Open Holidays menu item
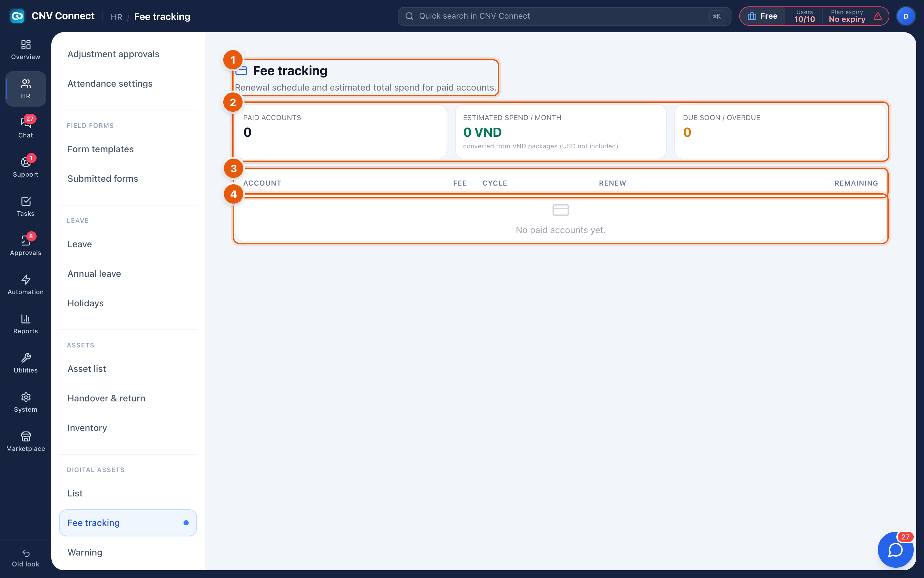 (x=128, y=303)
